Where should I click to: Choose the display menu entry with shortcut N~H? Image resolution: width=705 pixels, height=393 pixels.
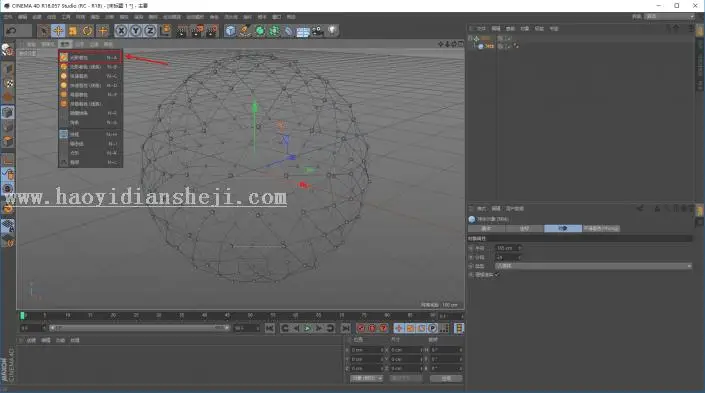pos(90,134)
